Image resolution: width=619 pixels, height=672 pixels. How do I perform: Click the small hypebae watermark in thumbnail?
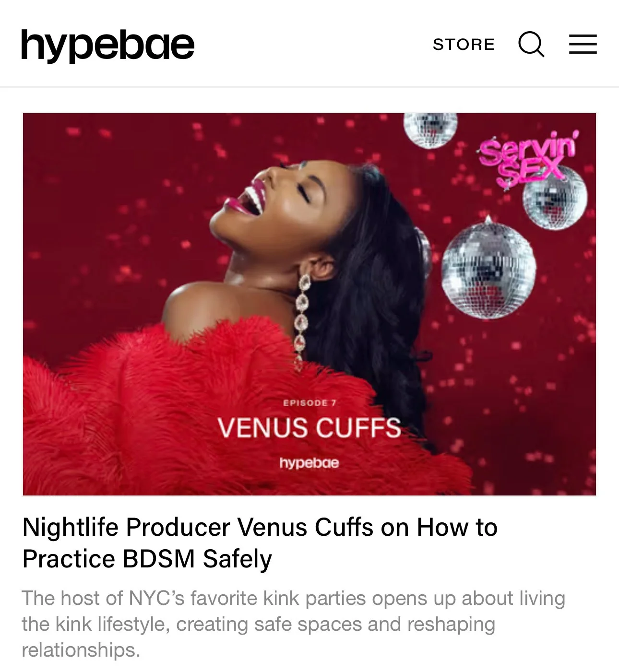(x=309, y=462)
